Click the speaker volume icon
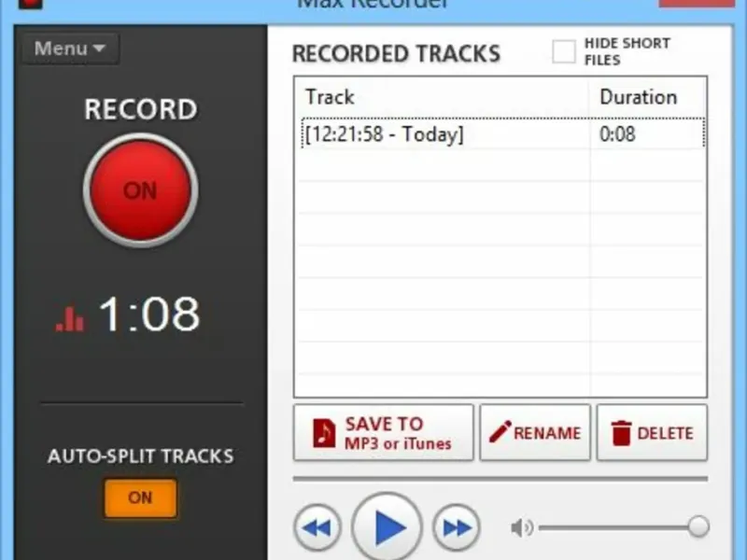747x560 pixels. click(522, 527)
